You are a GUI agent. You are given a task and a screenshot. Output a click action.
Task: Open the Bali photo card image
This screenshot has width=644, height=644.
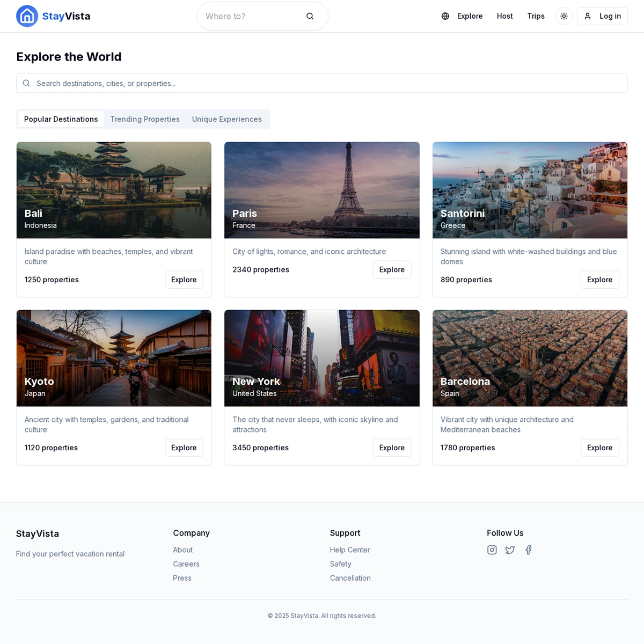tap(114, 190)
